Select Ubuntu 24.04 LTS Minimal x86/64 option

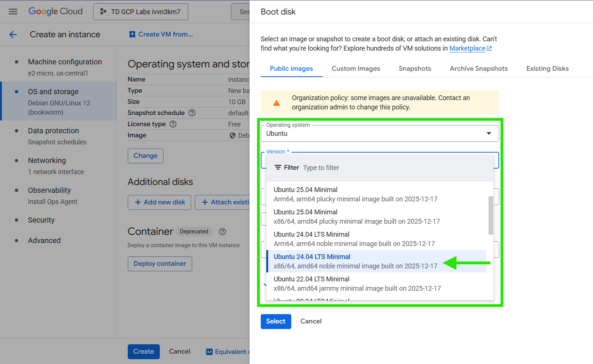click(x=355, y=261)
